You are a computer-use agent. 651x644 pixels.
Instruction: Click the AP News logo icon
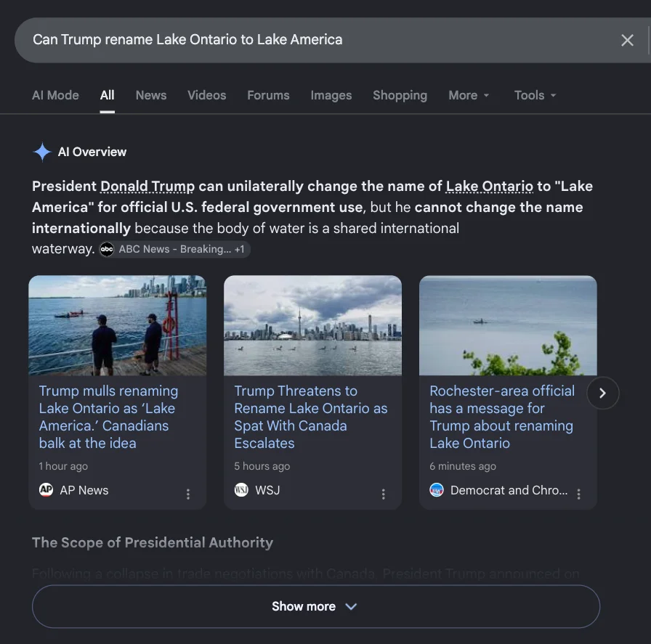click(46, 489)
